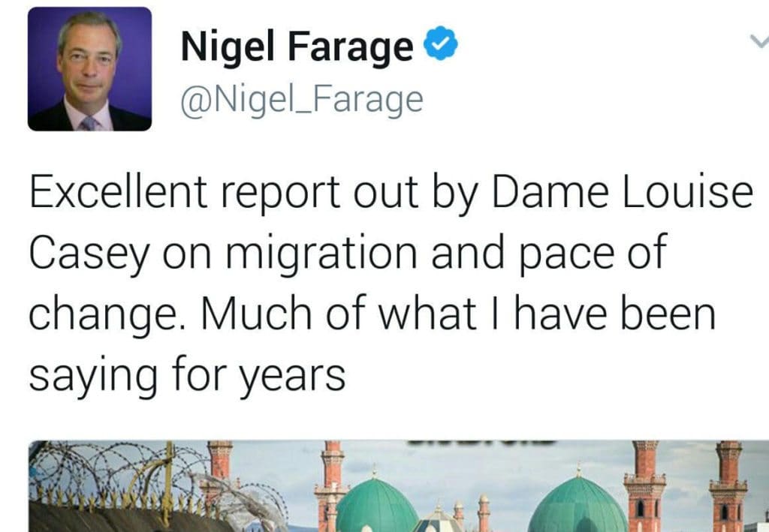Image resolution: width=769 pixels, height=532 pixels.
Task: Open the @Nigel_Farage handle link
Action: click(x=301, y=100)
